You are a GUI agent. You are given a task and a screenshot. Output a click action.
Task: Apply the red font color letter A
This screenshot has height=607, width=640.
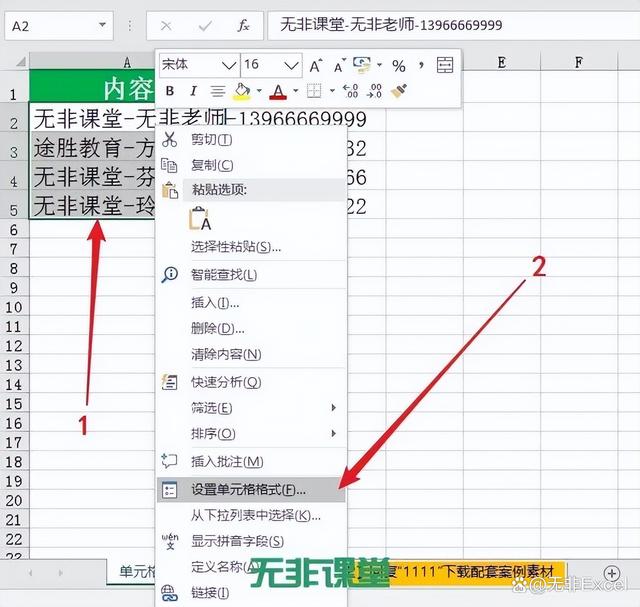(278, 91)
